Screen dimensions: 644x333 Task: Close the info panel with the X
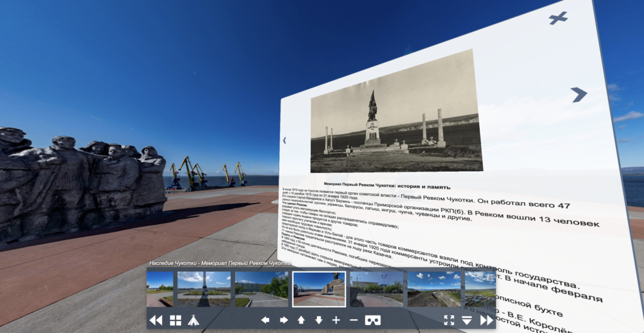pyautogui.click(x=558, y=18)
